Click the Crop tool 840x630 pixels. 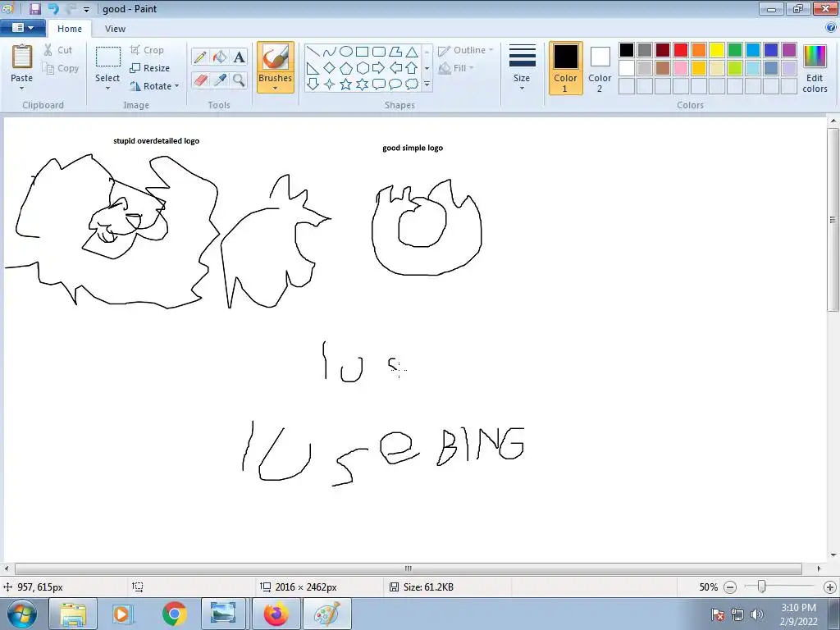147,50
